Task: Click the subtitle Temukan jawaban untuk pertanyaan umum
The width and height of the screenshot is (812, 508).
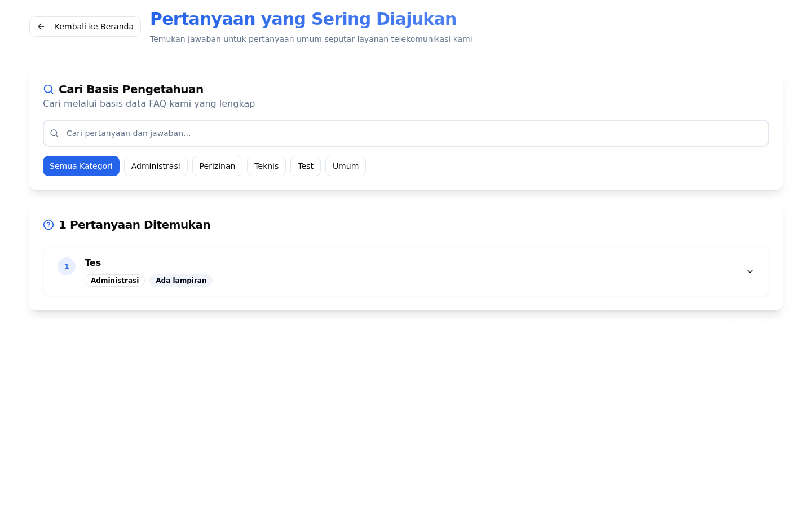Action: pyautogui.click(x=311, y=39)
